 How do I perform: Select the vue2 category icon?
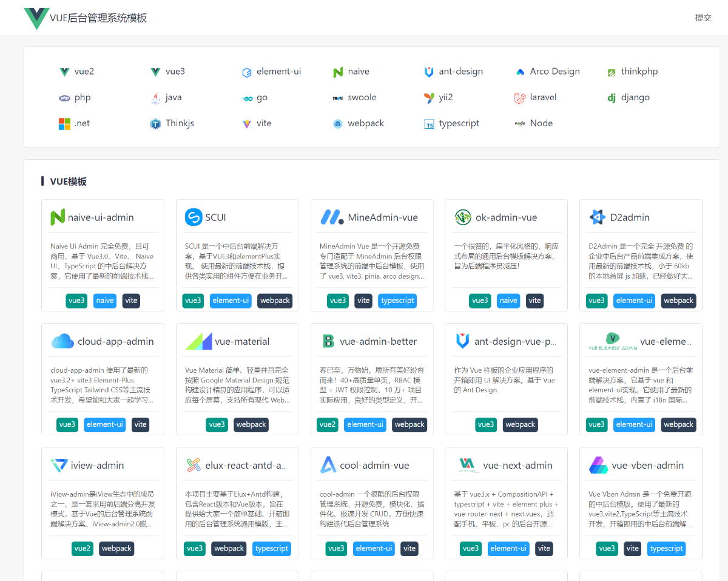coord(64,72)
